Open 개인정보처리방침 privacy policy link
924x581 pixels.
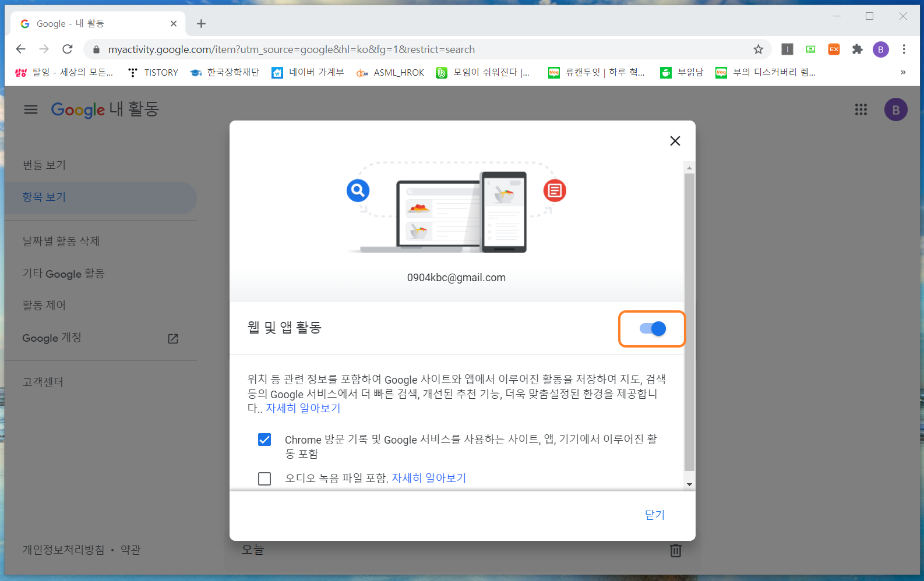[x=64, y=550]
